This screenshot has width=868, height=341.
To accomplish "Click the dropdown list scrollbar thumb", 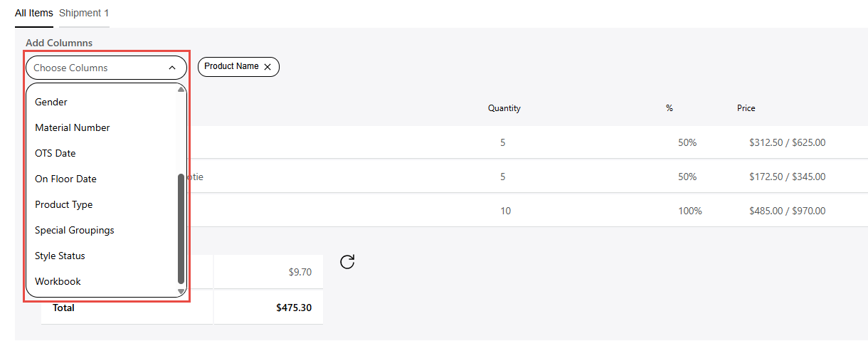I will 181,228.
